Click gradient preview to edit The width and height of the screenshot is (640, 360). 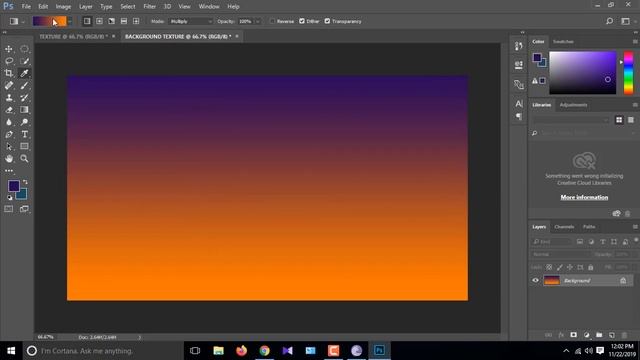(x=49, y=21)
